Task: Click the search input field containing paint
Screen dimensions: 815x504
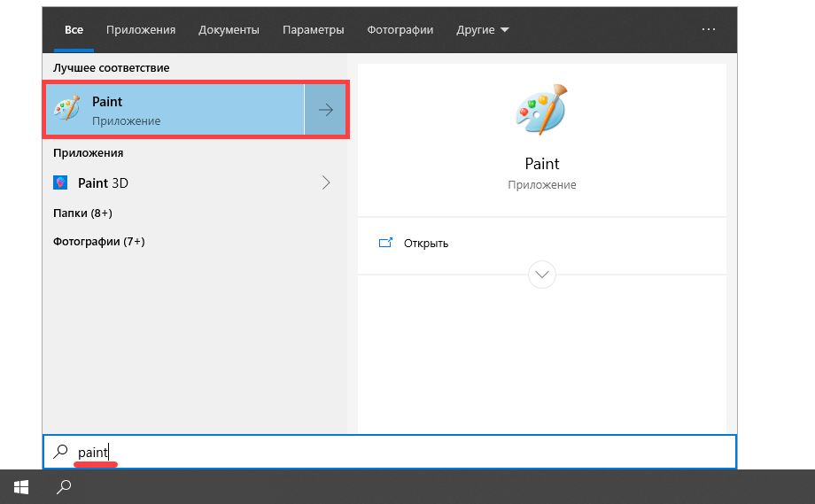Action: coord(399,452)
